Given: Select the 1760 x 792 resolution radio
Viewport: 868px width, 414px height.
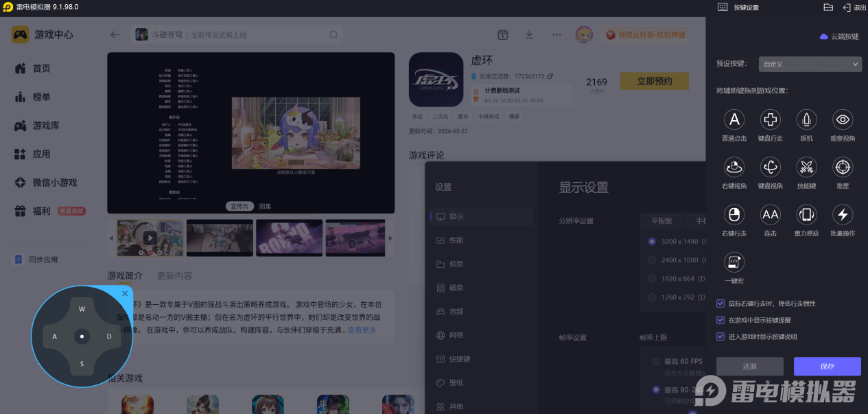Looking at the screenshot, I should tap(652, 297).
